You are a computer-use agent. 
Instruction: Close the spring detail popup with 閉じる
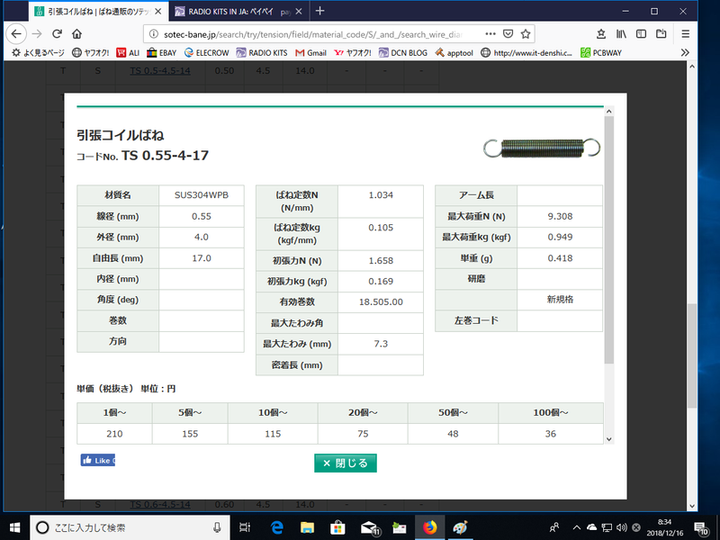tap(345, 463)
